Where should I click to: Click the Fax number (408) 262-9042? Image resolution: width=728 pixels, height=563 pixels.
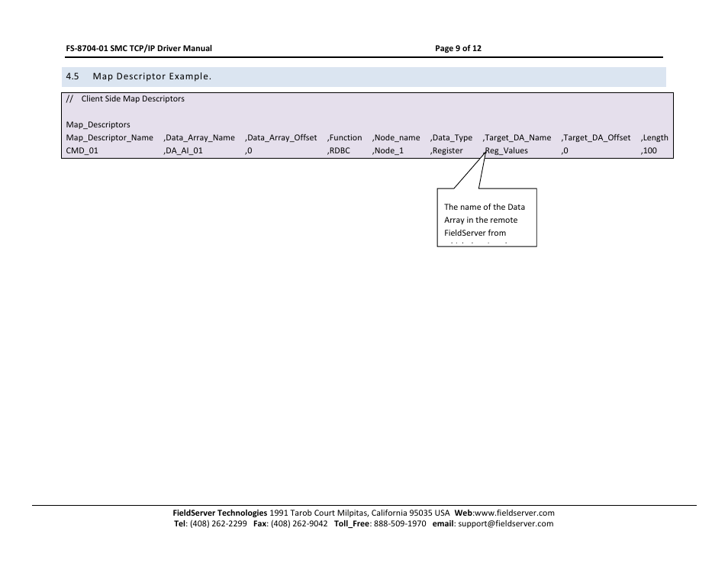[299, 523]
